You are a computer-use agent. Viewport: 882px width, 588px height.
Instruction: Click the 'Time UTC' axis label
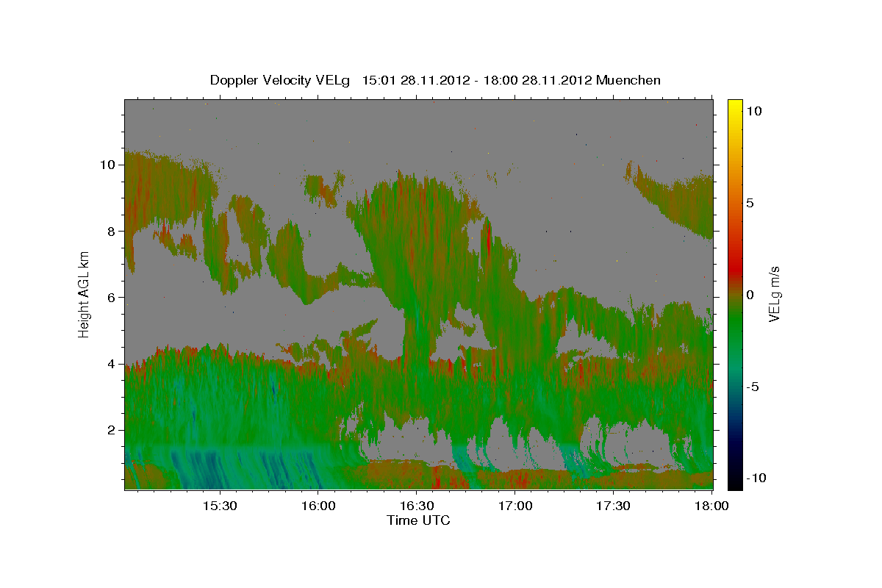click(418, 520)
